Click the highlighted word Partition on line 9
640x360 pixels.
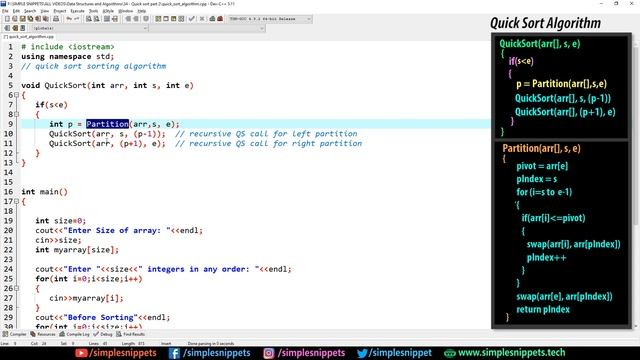point(107,124)
